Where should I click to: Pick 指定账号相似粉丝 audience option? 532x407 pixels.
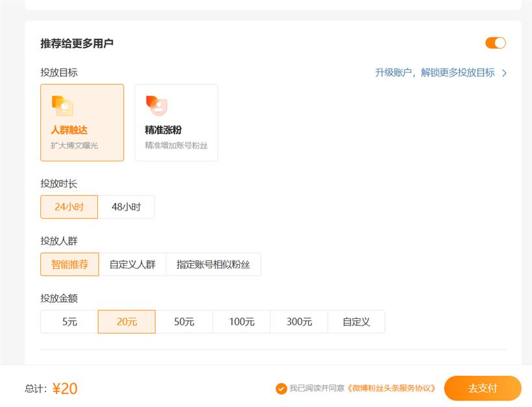[213, 264]
